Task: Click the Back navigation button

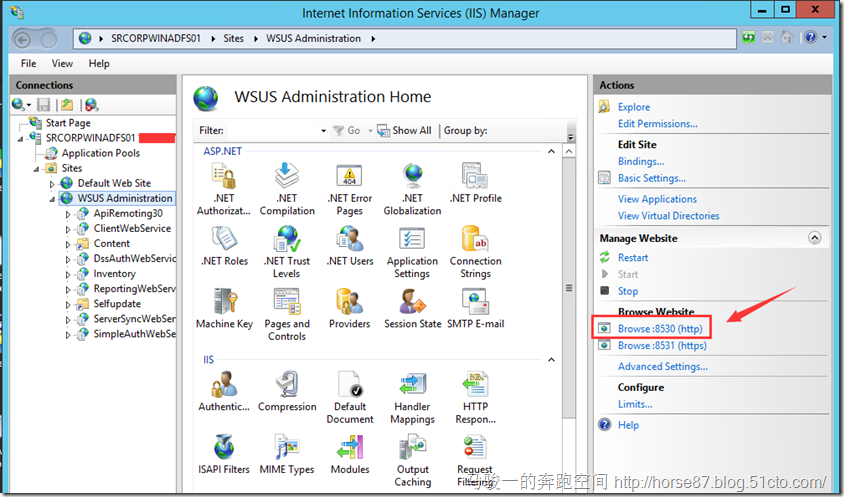Action: [22, 39]
